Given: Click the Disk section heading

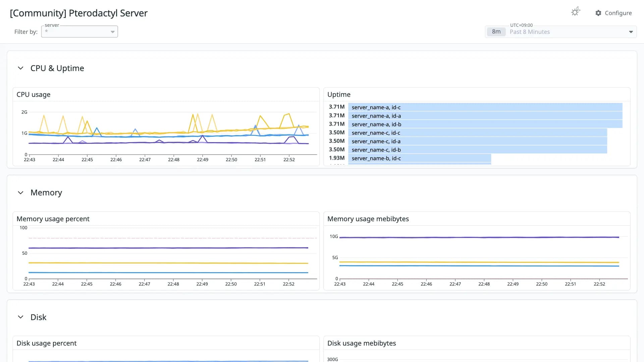Looking at the screenshot, I should point(38,317).
